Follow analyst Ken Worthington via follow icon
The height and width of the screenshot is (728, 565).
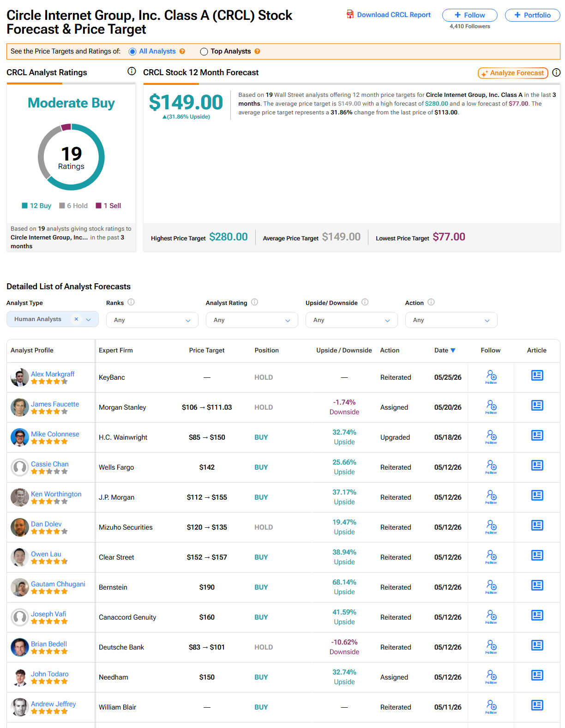tap(491, 497)
